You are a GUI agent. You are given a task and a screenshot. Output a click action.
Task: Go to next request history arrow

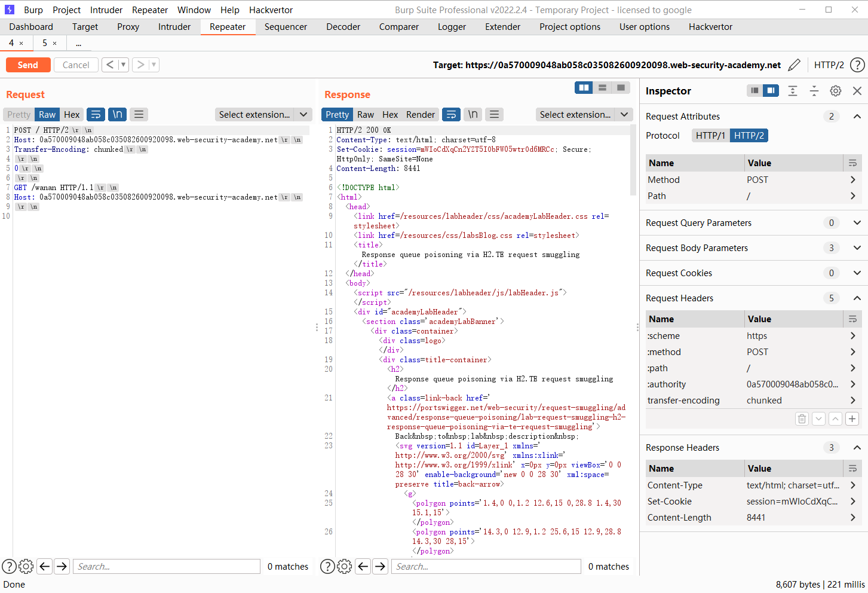[x=140, y=65]
